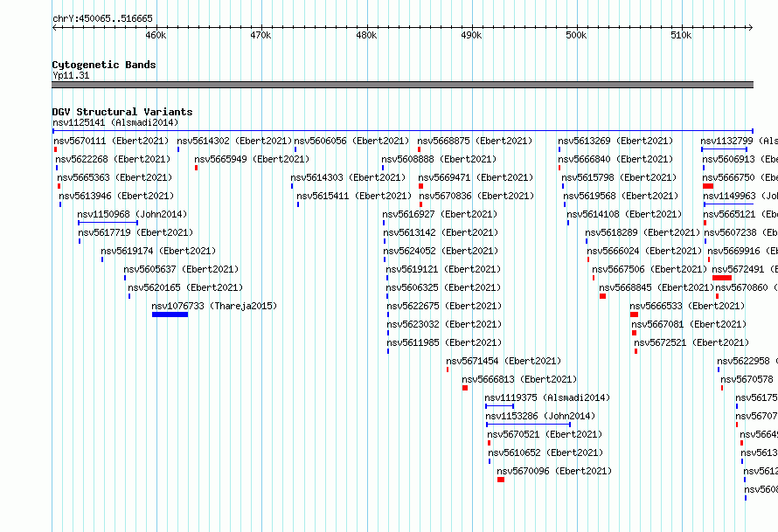Click the nsv1153286 blue span line

[528, 425]
